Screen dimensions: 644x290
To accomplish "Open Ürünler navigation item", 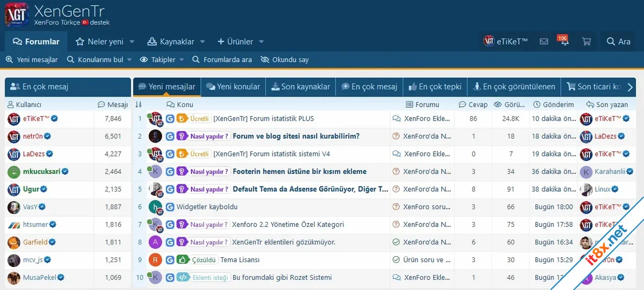I will 235,41.
